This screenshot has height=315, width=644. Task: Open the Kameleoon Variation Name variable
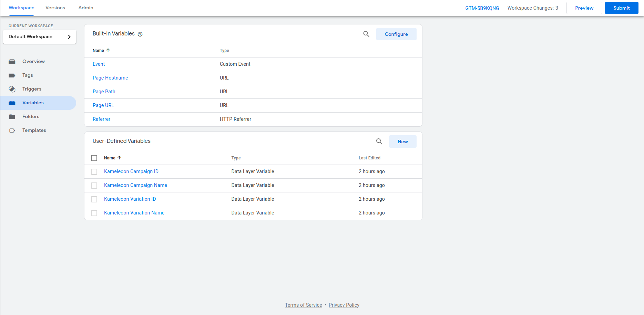click(x=134, y=213)
